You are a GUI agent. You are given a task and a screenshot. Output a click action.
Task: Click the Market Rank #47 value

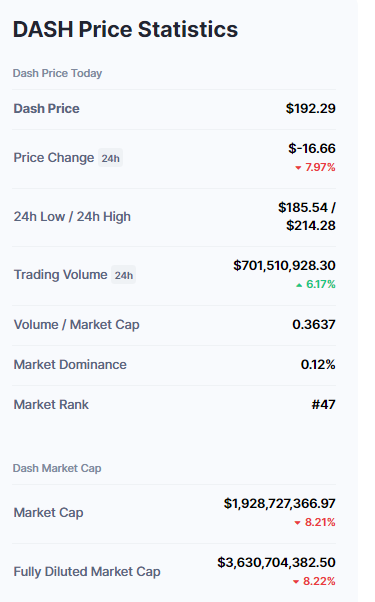(x=324, y=405)
